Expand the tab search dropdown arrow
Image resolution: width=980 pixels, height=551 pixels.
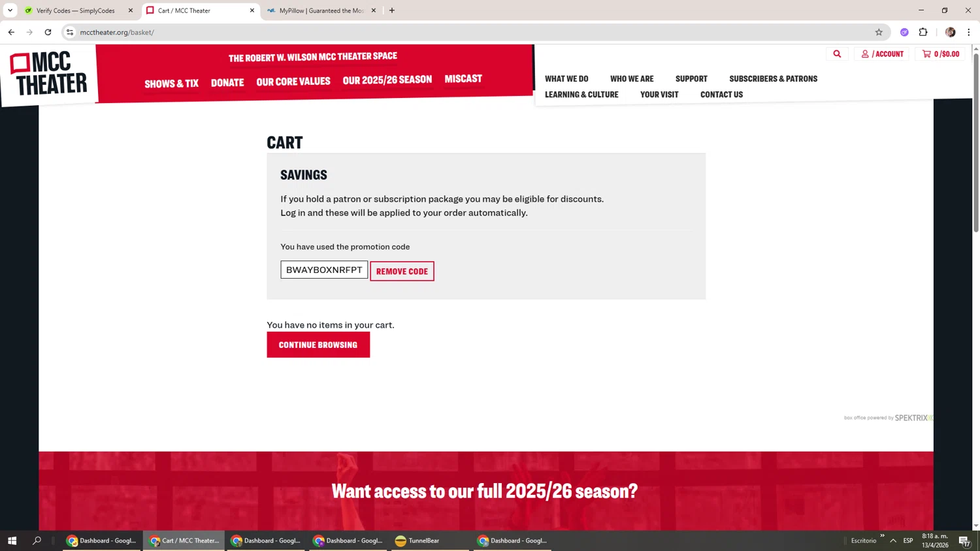10,10
